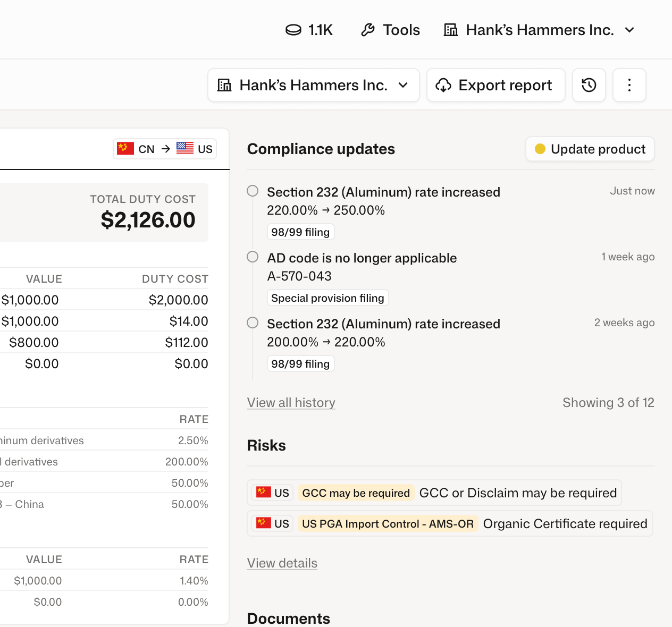Expand top Hank's Hammers Inc. account chevron

tap(629, 30)
